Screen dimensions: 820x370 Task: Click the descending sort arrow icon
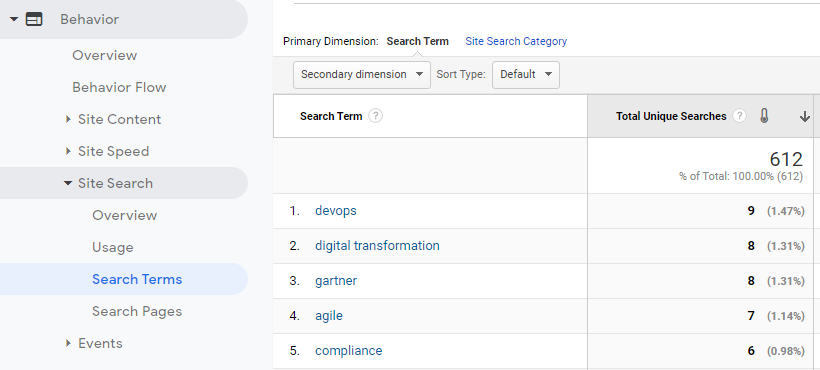tap(805, 117)
